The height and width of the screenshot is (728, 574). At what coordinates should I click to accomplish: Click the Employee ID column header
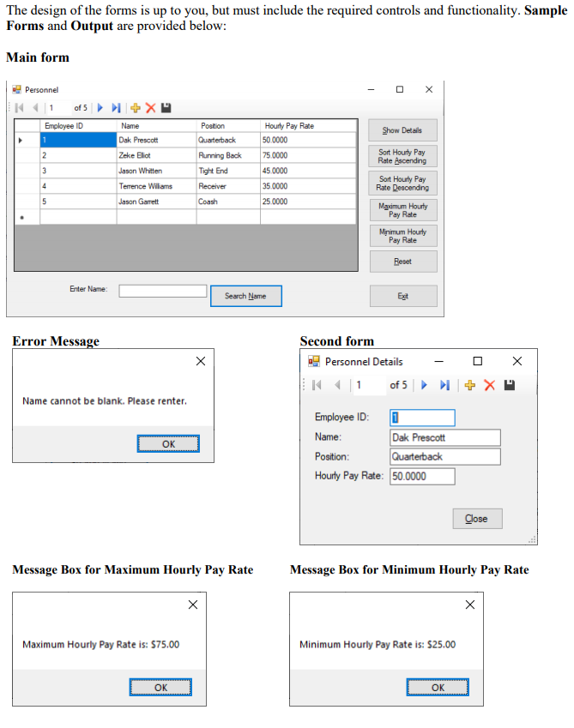[78, 126]
